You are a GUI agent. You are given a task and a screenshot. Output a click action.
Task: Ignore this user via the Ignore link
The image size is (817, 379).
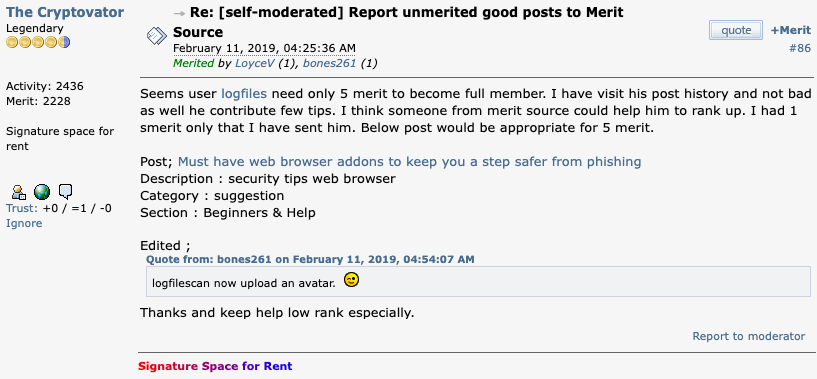pos(24,223)
